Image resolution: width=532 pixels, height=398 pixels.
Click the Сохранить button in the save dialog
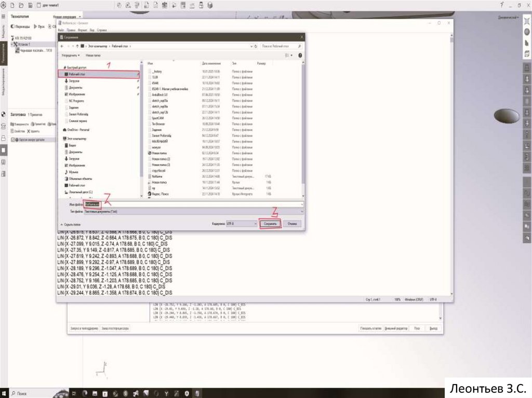[270, 224]
